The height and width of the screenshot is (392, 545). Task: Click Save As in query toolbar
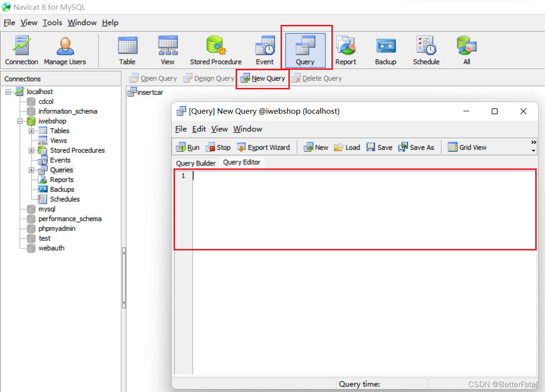click(x=416, y=147)
